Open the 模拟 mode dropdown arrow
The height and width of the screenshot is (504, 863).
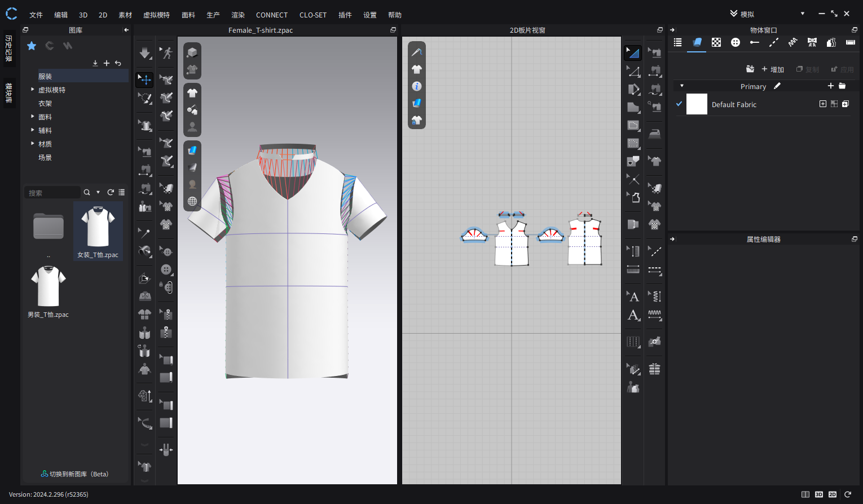click(x=803, y=14)
